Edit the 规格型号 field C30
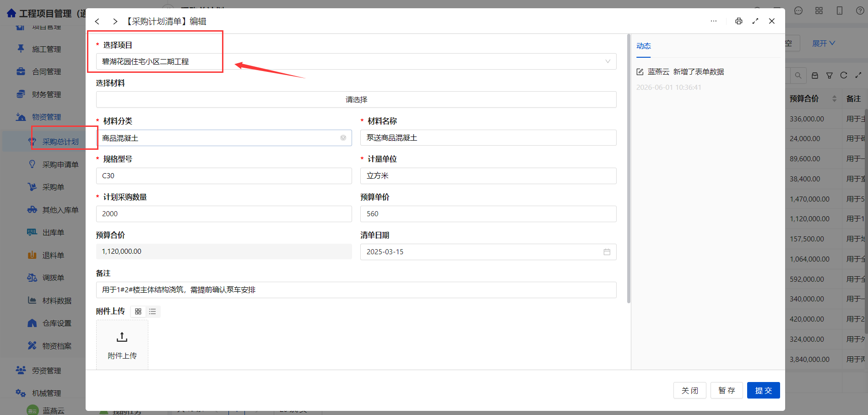This screenshot has width=868, height=415. point(224,176)
